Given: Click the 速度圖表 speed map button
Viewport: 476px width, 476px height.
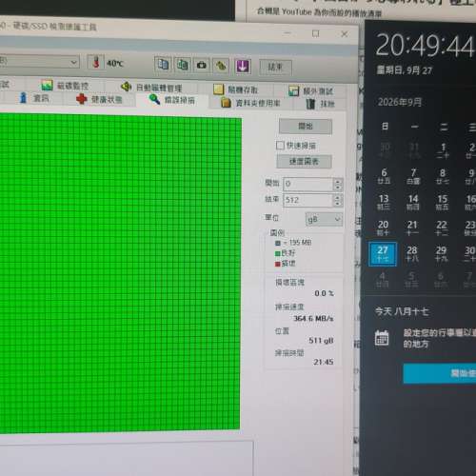Looking at the screenshot, I should (304, 161).
